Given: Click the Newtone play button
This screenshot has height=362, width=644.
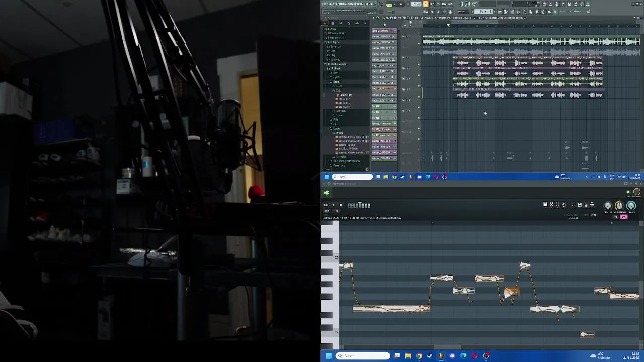Looking at the screenshot, I should 333,205.
